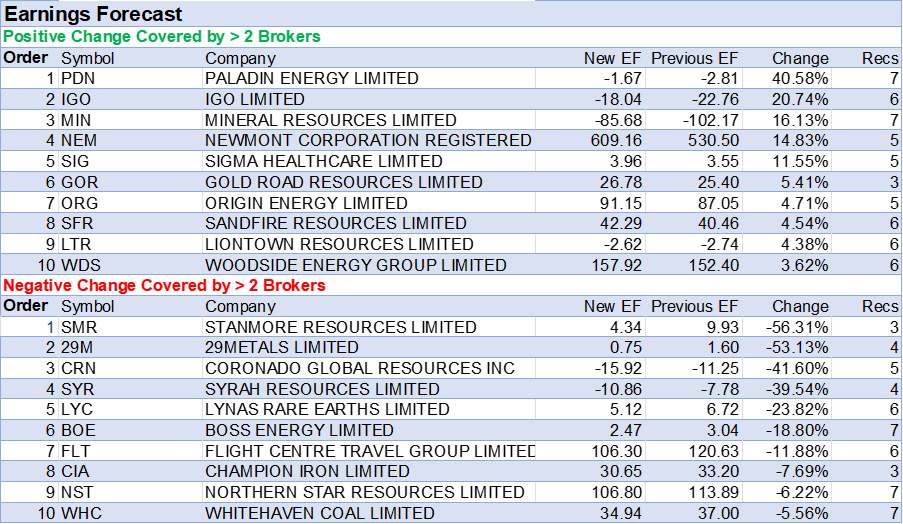The width and height of the screenshot is (903, 524).
Task: Select the GOLD ROAD RESOURCES LIMITED cell
Action: (x=344, y=182)
